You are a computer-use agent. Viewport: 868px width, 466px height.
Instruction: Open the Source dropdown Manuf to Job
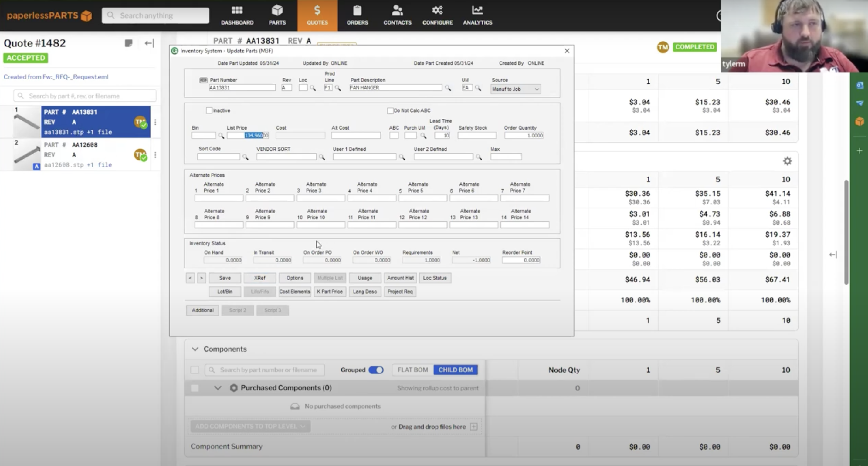(x=516, y=89)
